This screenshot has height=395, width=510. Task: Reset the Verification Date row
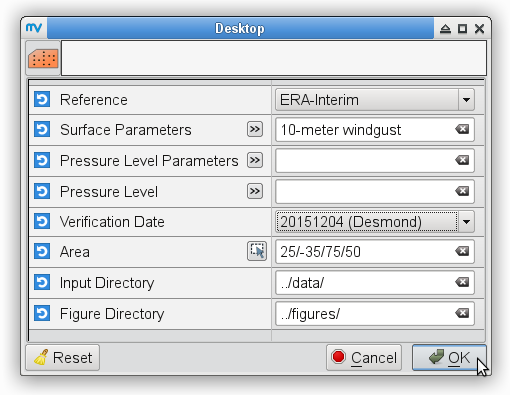pyautogui.click(x=42, y=221)
